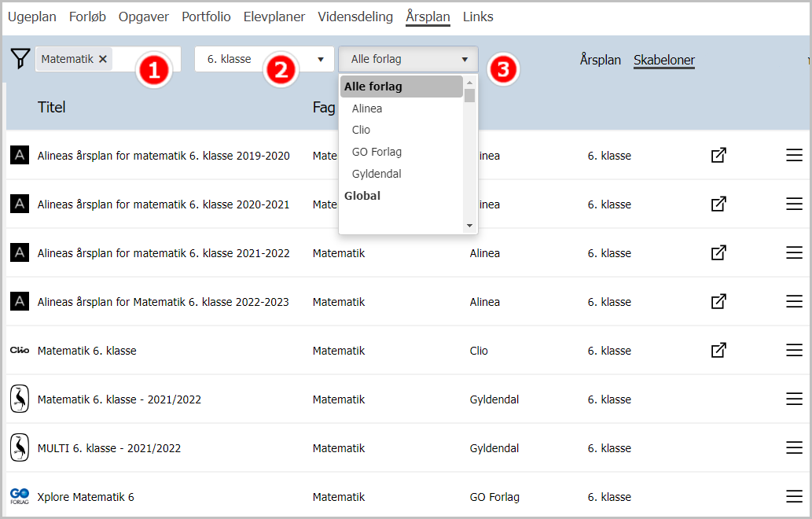Click the Fag column header

coord(324,107)
